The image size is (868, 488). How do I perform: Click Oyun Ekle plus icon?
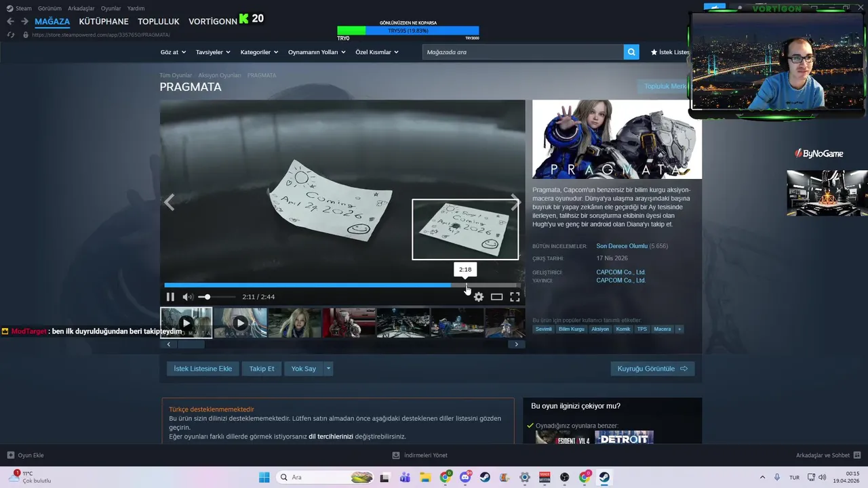pos(11,455)
